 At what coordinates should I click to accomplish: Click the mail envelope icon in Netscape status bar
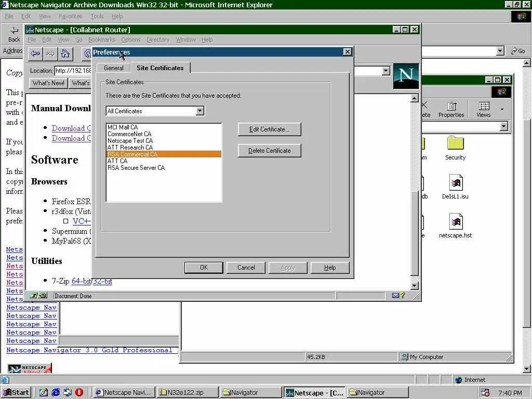pos(395,296)
